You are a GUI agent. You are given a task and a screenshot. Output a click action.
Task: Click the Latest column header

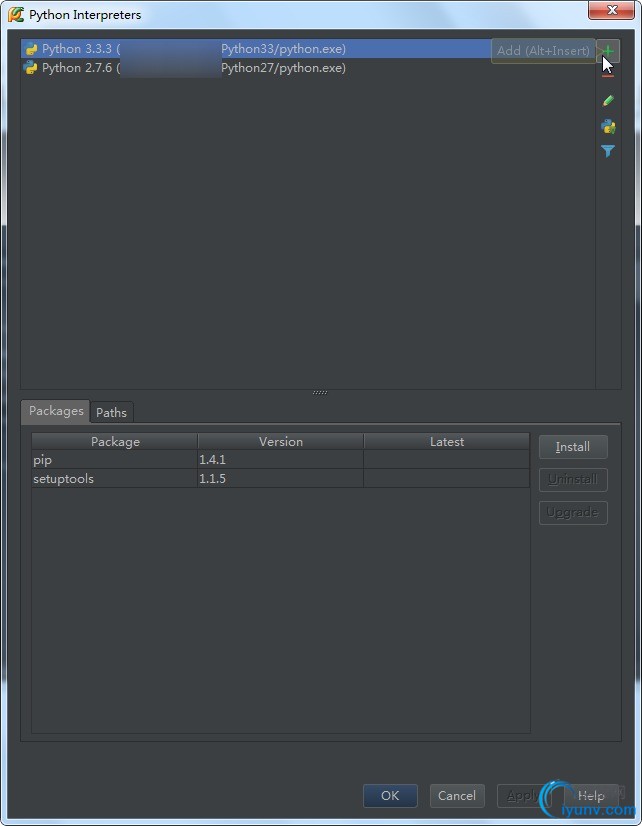coord(447,441)
